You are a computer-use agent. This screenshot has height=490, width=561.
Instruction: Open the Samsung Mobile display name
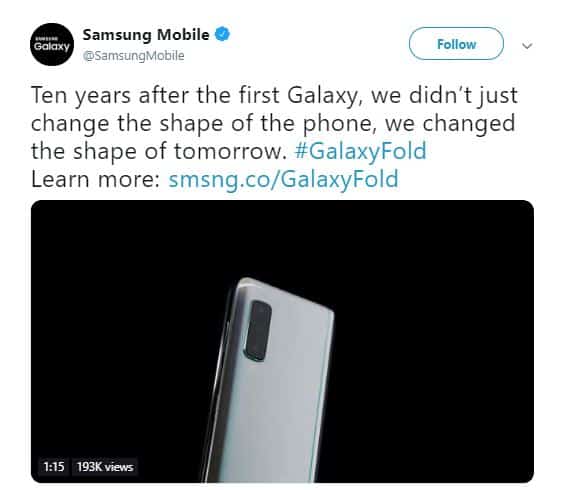[146, 35]
